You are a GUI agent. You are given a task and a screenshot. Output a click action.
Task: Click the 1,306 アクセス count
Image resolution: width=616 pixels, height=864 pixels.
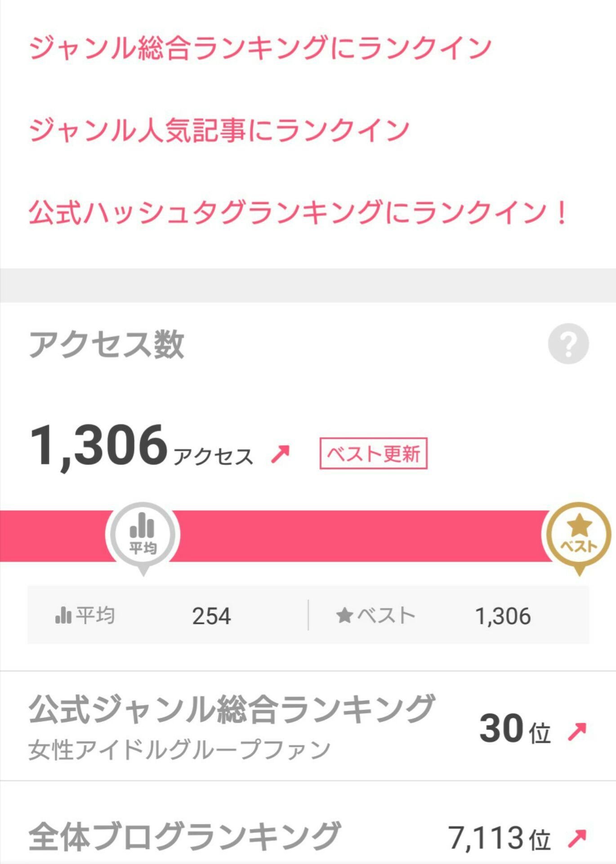99,446
